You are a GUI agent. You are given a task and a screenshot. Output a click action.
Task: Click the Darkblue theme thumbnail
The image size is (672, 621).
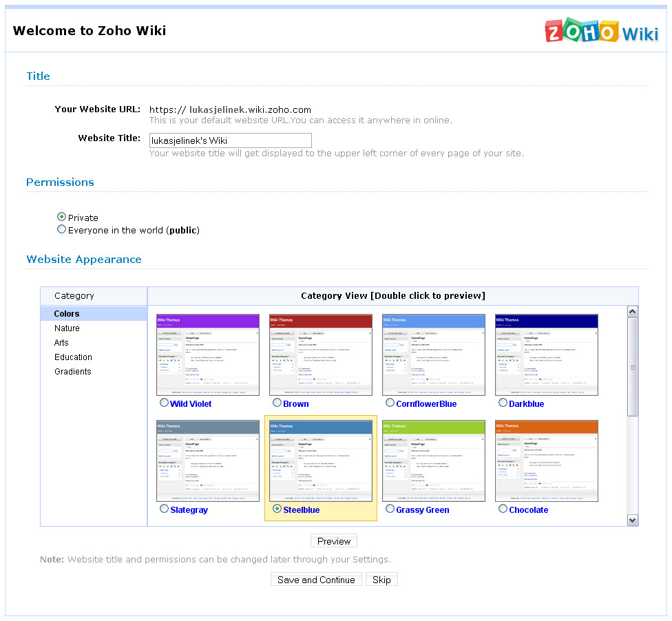pyautogui.click(x=547, y=355)
